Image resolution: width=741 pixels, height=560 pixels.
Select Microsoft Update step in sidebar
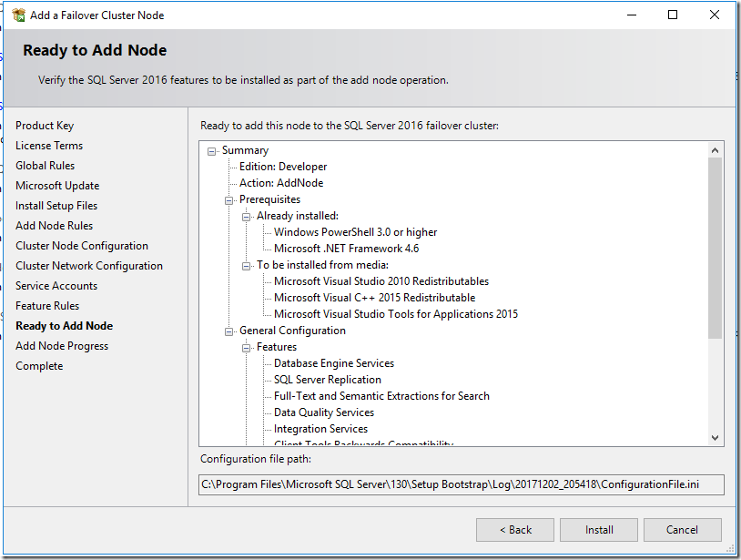(57, 186)
